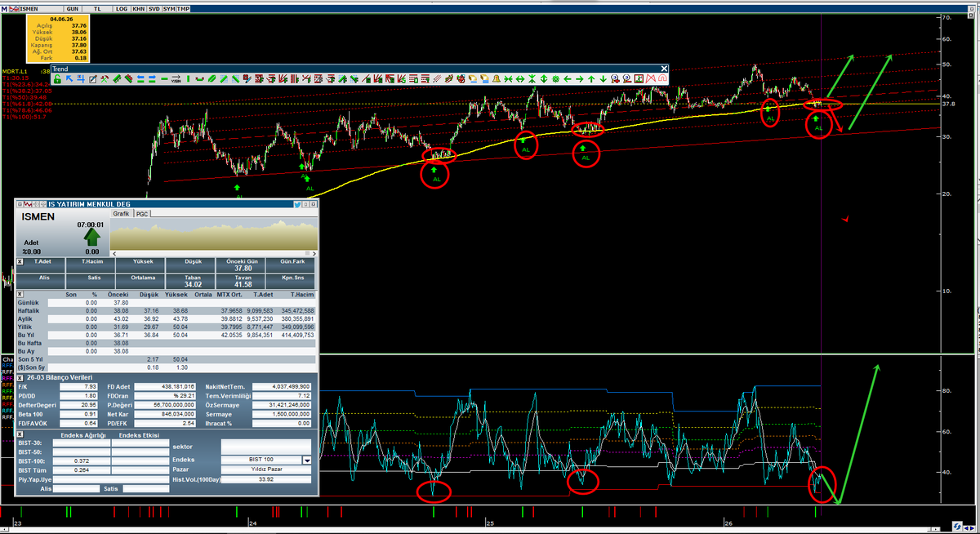980x534 pixels.
Task: Toggle the KHN button in top bar
Action: coord(139,9)
